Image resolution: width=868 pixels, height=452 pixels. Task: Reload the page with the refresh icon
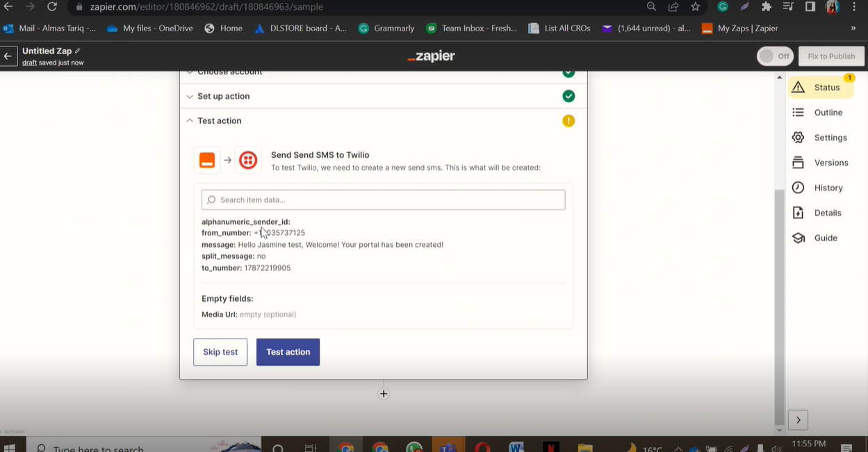pos(52,6)
